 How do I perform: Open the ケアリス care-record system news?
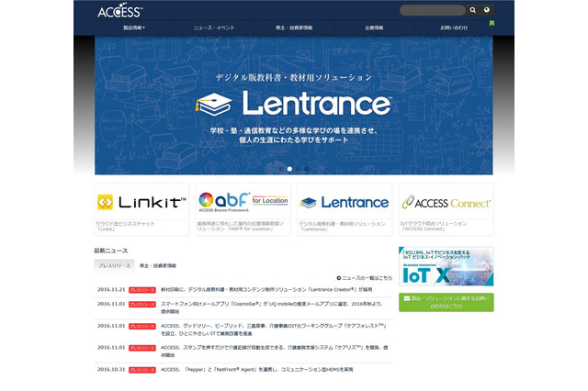point(275,352)
